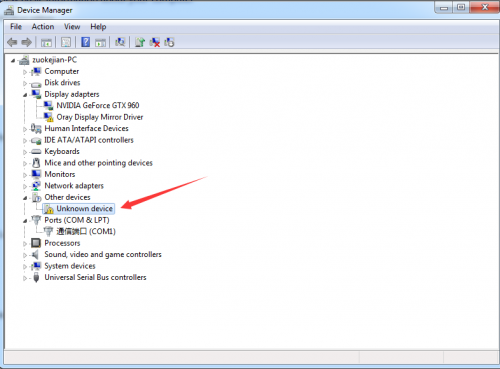Click the Uninstall device icon with red X
Image resolution: width=500 pixels, height=369 pixels.
point(155,42)
